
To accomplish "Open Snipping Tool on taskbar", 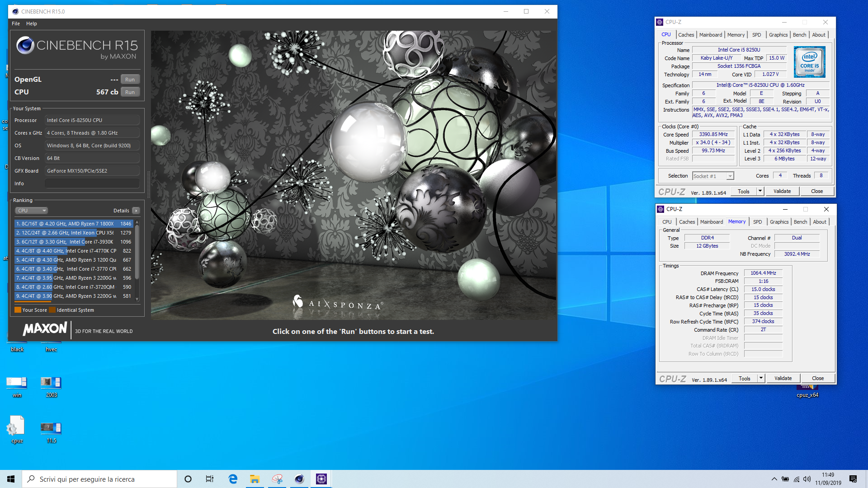I will click(x=277, y=479).
